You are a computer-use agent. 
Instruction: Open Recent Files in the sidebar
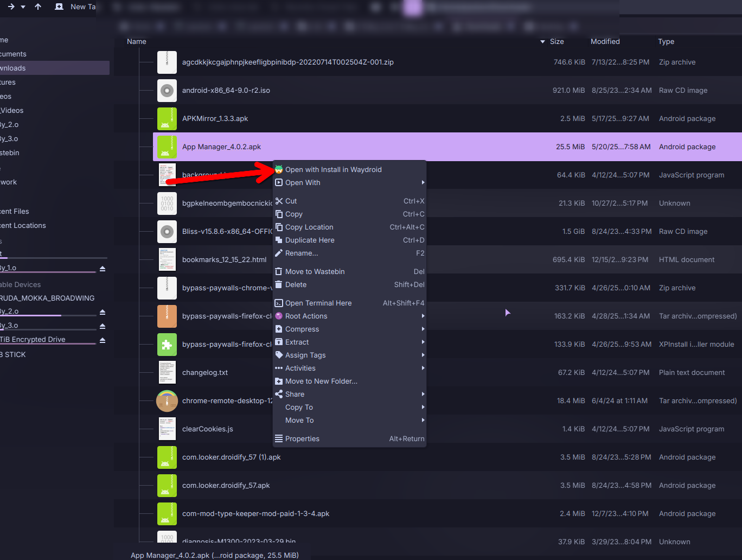coord(15,211)
